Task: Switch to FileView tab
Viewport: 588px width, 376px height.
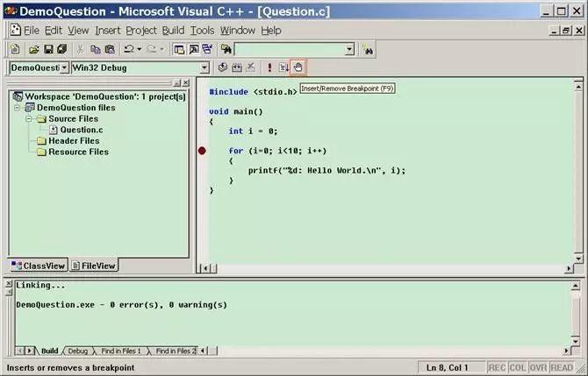Action: coord(94,266)
